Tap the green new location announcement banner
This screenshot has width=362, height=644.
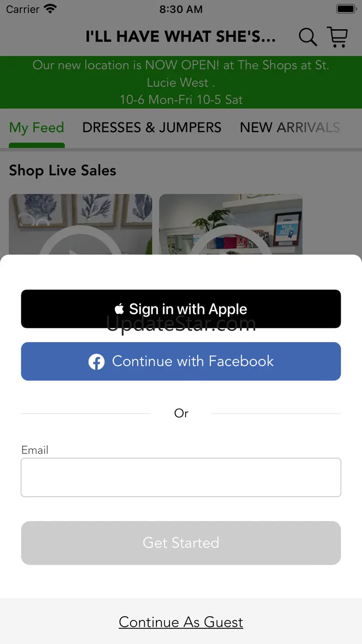[181, 82]
